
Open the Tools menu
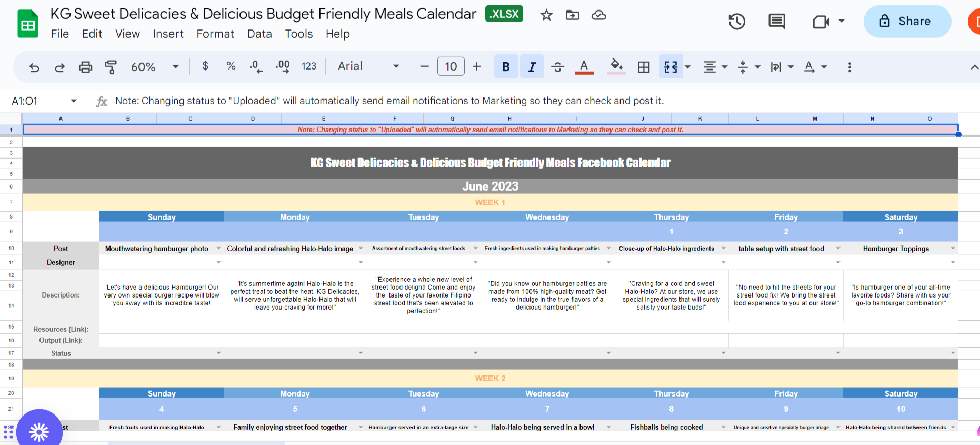coord(299,34)
